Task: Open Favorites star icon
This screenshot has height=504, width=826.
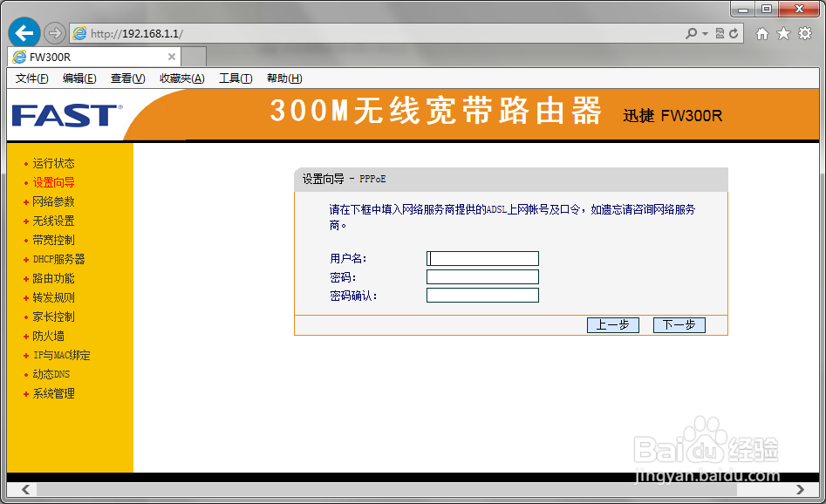Action: 784,34
